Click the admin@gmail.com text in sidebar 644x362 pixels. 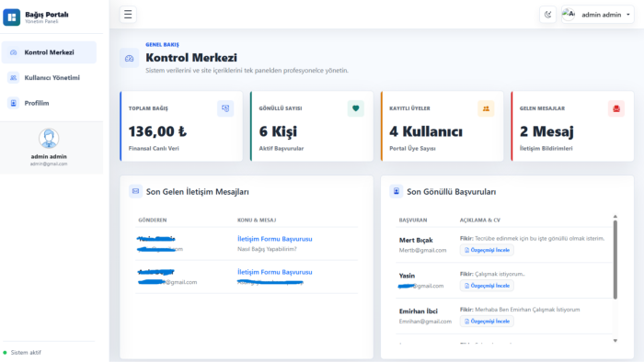point(49,164)
